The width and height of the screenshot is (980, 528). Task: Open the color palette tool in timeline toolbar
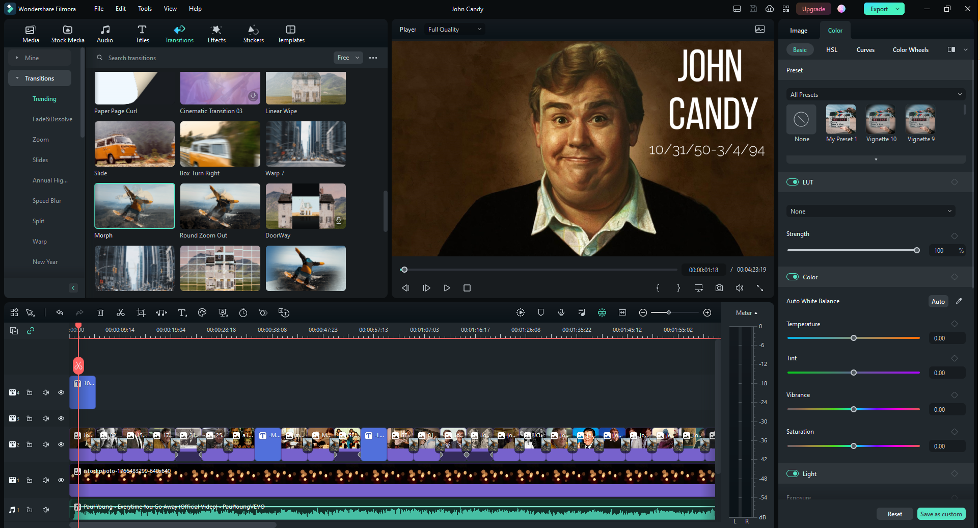pyautogui.click(x=202, y=312)
